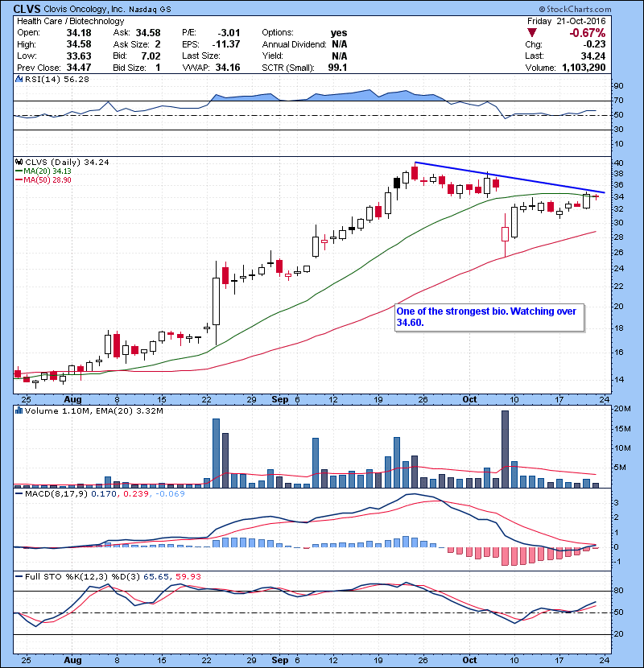Click the Sep label on the price chart axis
Screen dimensions: 644x668
[x=280, y=400]
